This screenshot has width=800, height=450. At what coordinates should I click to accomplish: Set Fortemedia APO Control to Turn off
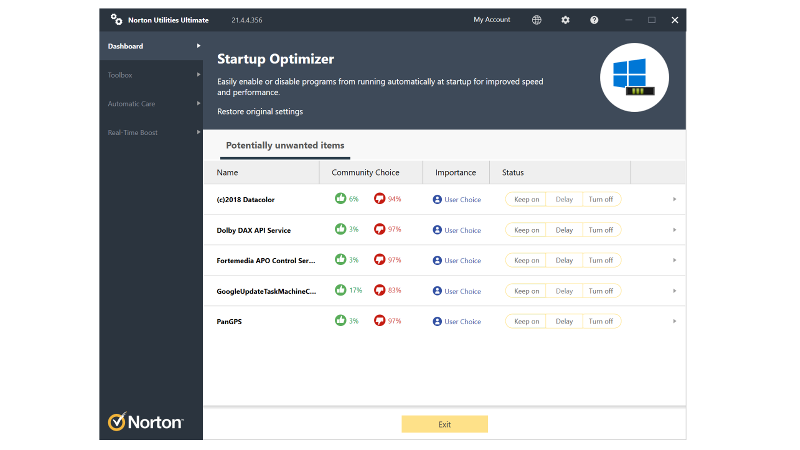pos(601,260)
